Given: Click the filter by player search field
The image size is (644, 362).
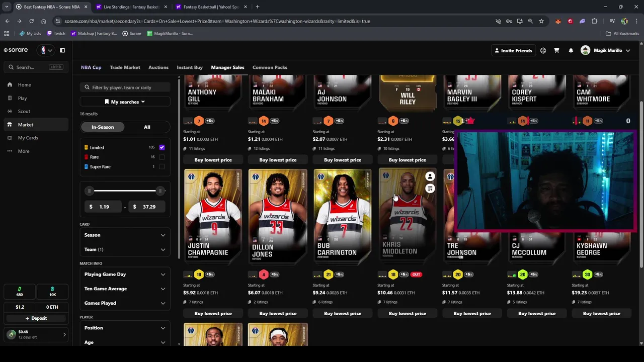Looking at the screenshot, I should (x=125, y=87).
